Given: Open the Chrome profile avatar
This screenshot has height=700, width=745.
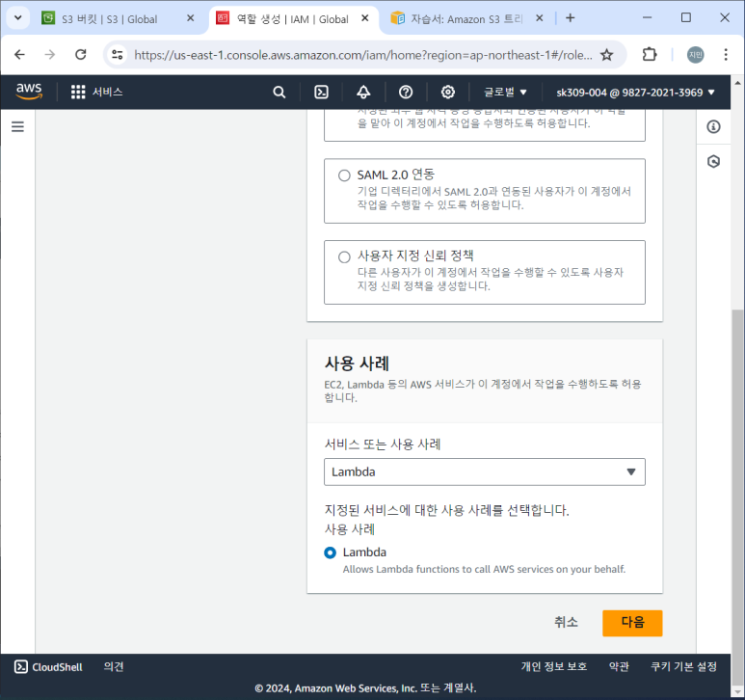Looking at the screenshot, I should pos(696,55).
